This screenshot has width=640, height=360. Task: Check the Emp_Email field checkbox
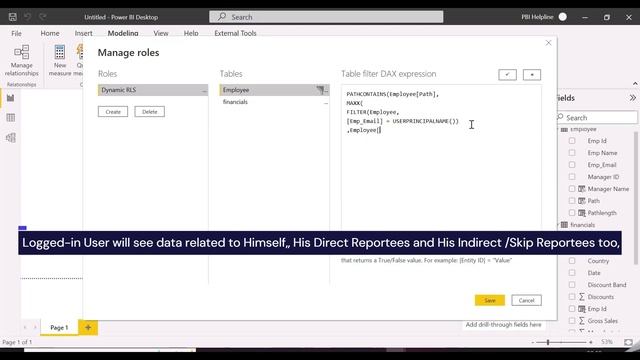click(x=572, y=165)
